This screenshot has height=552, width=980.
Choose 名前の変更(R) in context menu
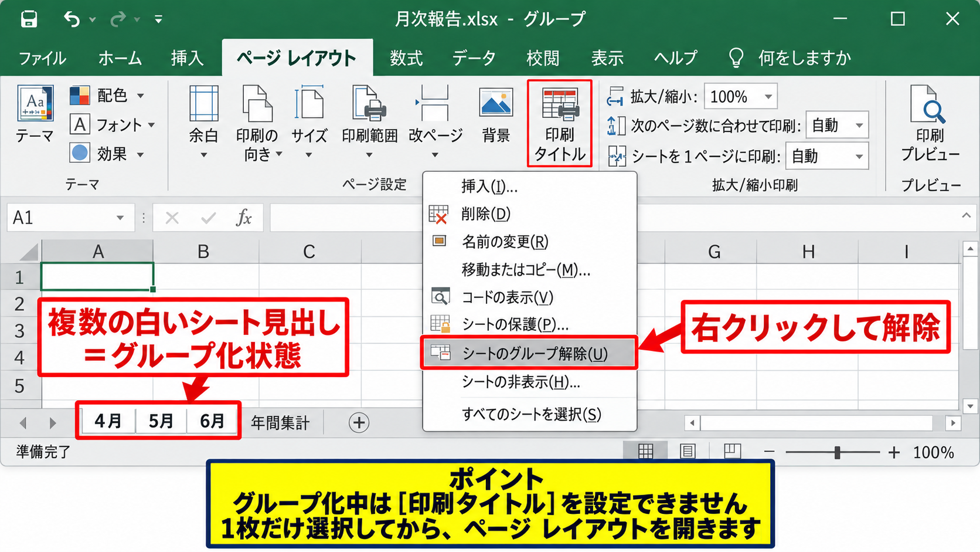pos(529,242)
